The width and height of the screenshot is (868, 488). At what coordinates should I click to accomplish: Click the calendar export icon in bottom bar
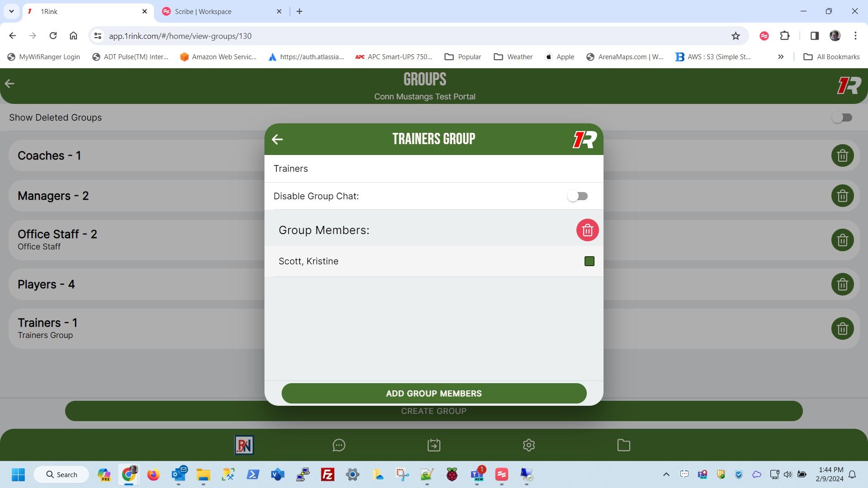click(x=434, y=446)
